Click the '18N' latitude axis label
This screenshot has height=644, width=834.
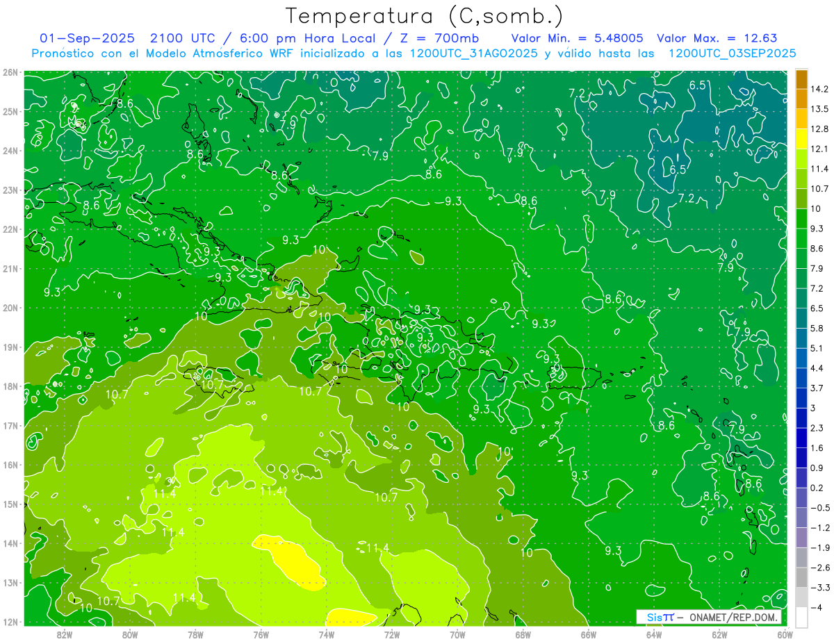tap(10, 386)
